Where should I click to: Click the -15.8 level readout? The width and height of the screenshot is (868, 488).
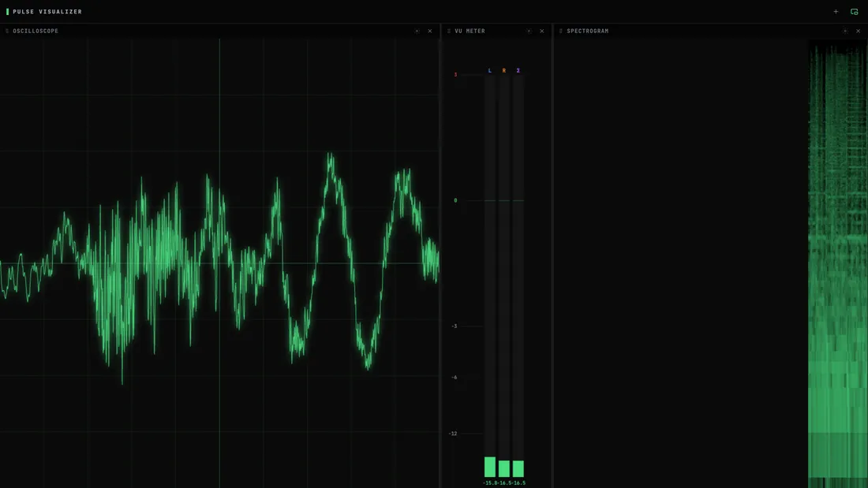(x=490, y=483)
